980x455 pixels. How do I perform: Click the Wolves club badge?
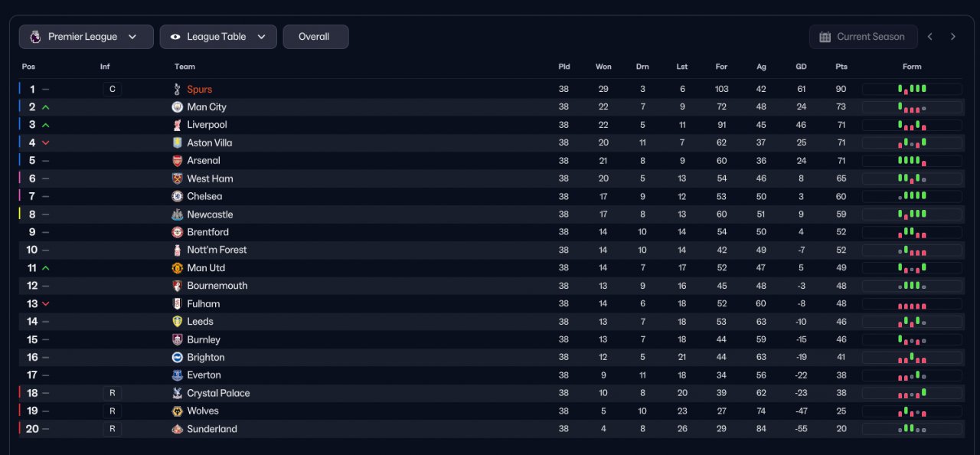[x=178, y=411]
